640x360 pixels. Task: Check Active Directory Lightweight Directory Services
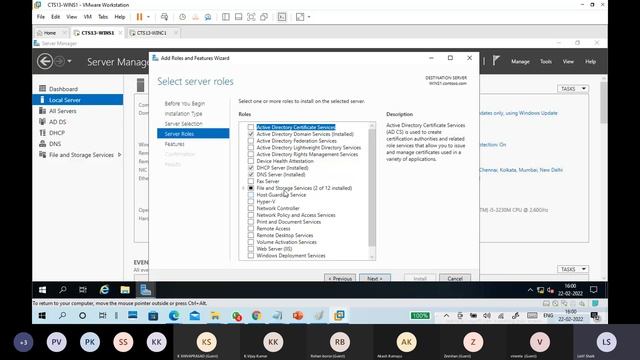pos(251,147)
